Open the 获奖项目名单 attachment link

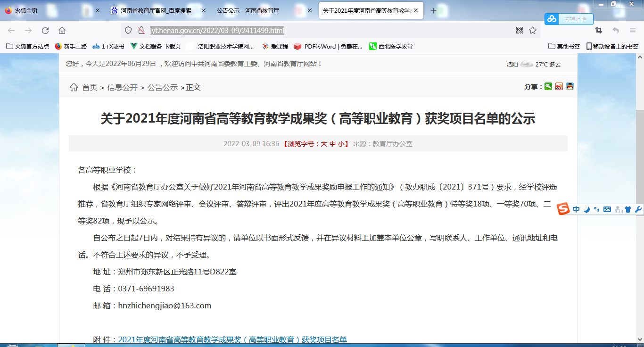[x=232, y=339]
